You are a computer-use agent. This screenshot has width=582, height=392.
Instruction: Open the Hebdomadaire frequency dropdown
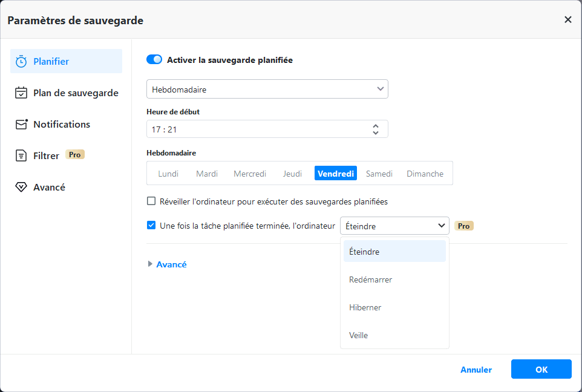267,89
